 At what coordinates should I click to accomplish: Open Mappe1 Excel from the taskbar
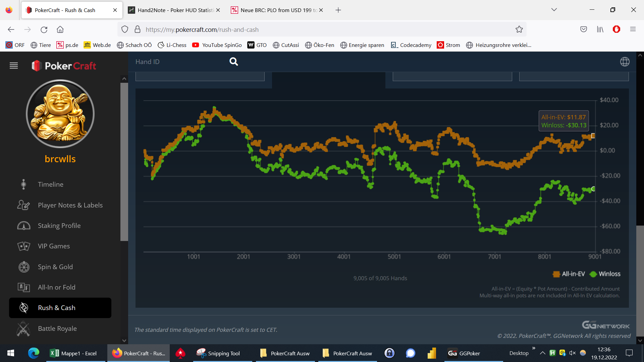tap(75, 353)
